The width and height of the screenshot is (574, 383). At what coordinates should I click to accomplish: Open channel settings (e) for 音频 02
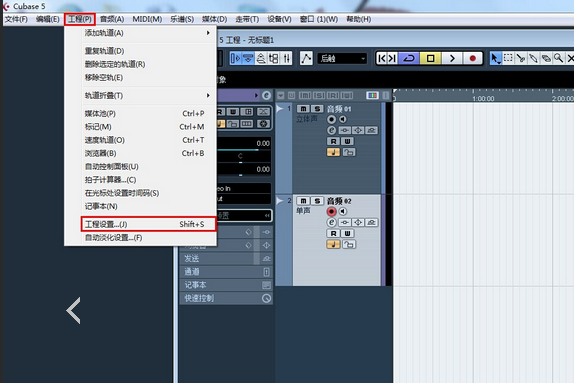pyautogui.click(x=331, y=222)
